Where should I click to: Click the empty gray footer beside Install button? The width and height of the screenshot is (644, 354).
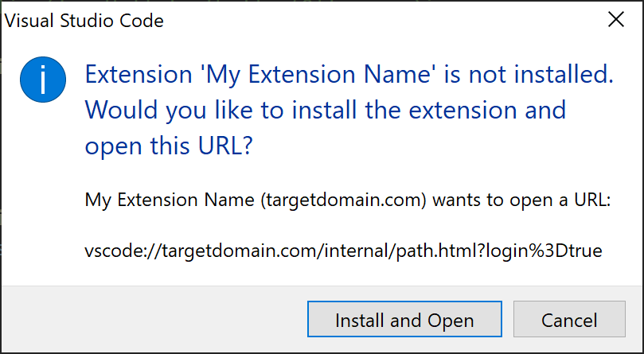click(154, 319)
